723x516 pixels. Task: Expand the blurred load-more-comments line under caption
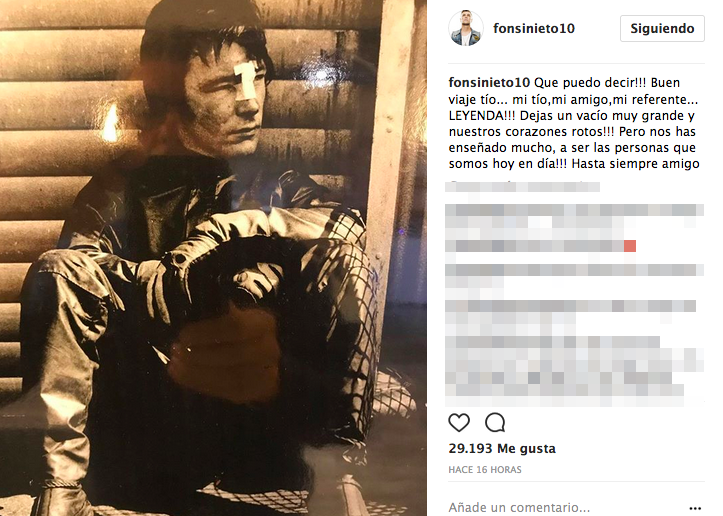coord(522,187)
